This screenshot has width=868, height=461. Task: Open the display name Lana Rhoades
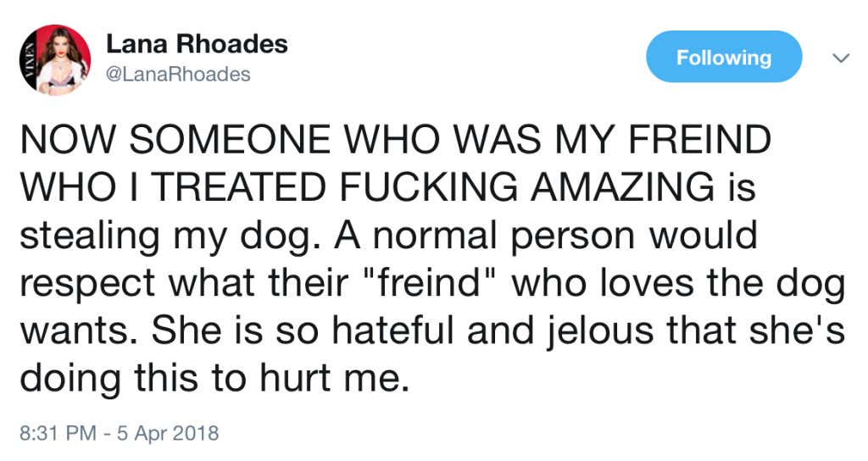click(197, 44)
